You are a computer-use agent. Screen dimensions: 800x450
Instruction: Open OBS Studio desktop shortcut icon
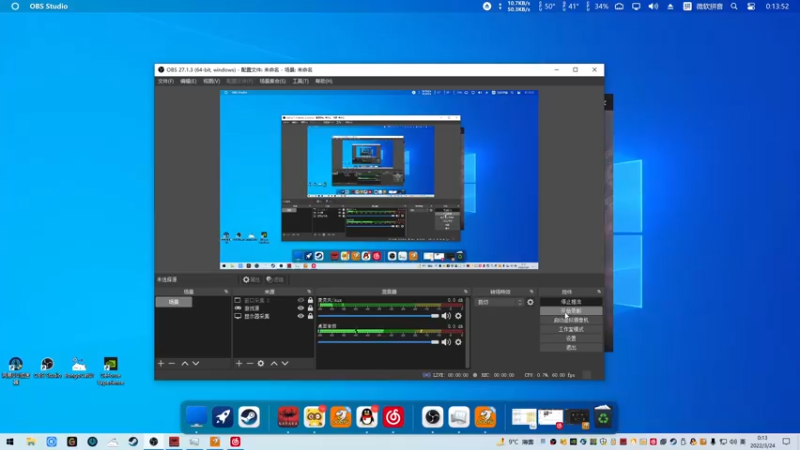[x=47, y=368]
